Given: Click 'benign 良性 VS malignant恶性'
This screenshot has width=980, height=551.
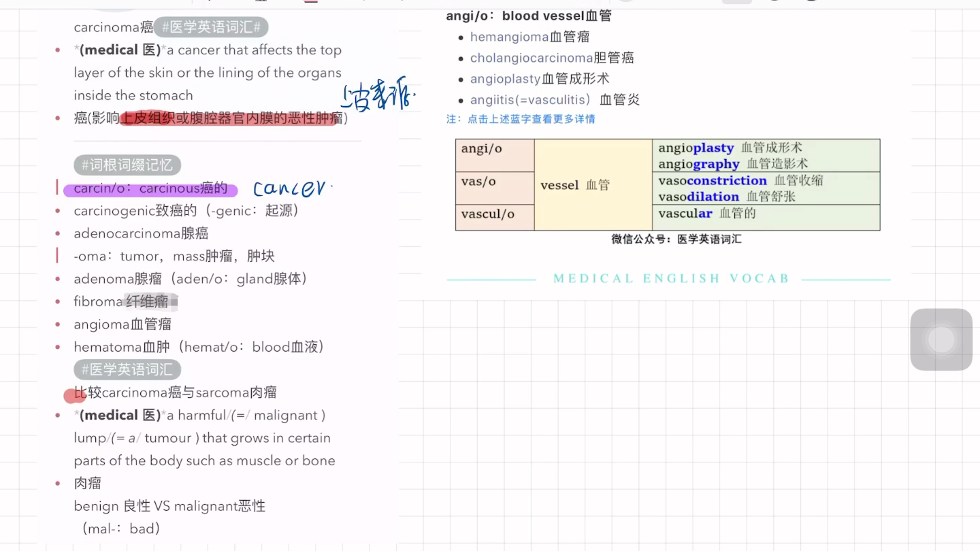Looking at the screenshot, I should (x=169, y=506).
